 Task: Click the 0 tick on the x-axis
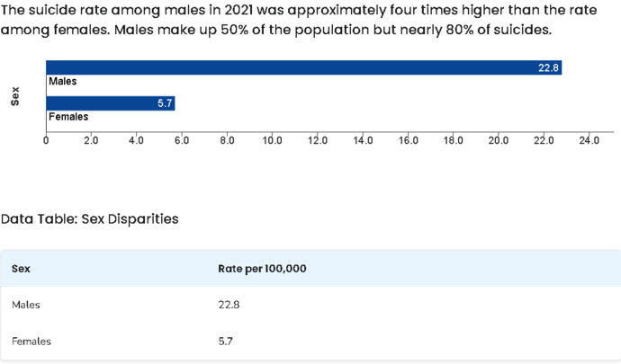point(46,140)
